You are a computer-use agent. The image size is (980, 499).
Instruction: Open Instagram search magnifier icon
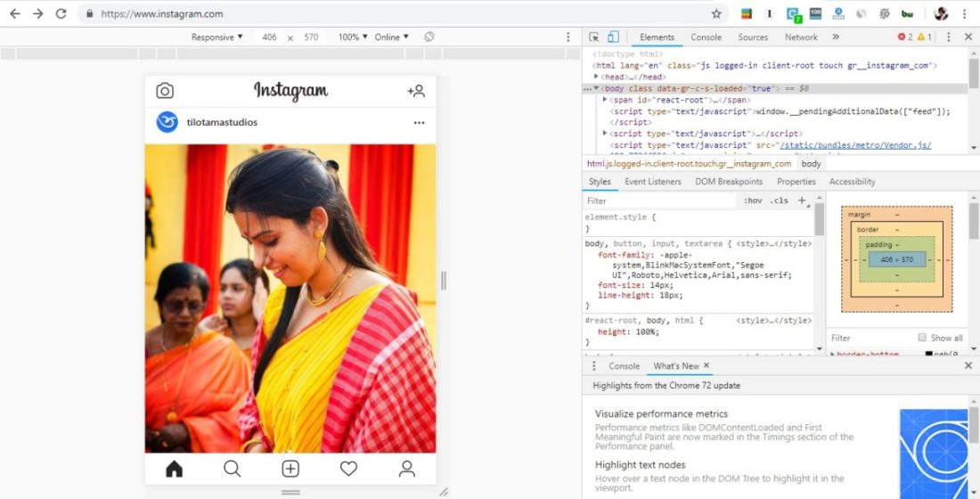(x=232, y=469)
